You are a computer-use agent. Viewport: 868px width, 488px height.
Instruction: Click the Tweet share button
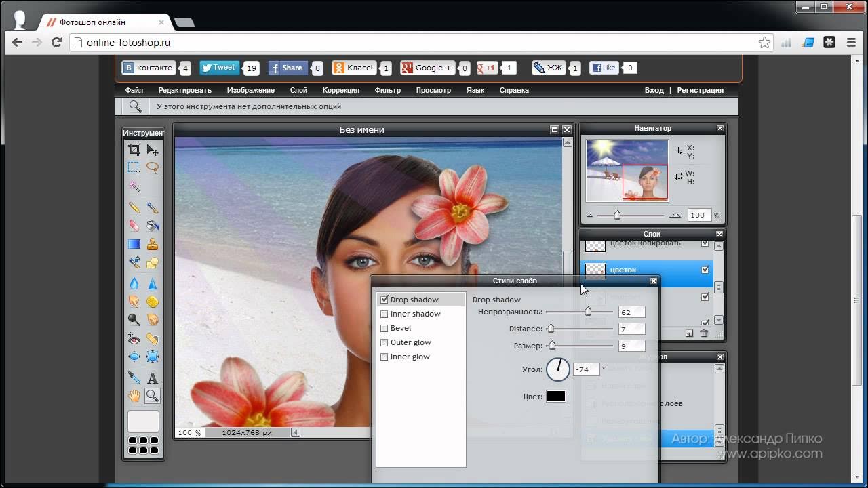pos(219,68)
